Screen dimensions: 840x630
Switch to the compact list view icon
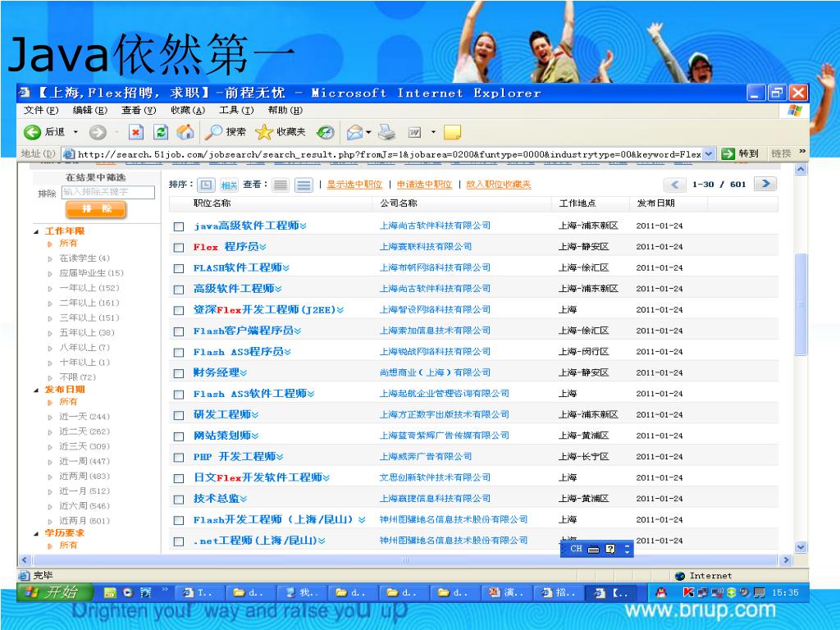(281, 185)
